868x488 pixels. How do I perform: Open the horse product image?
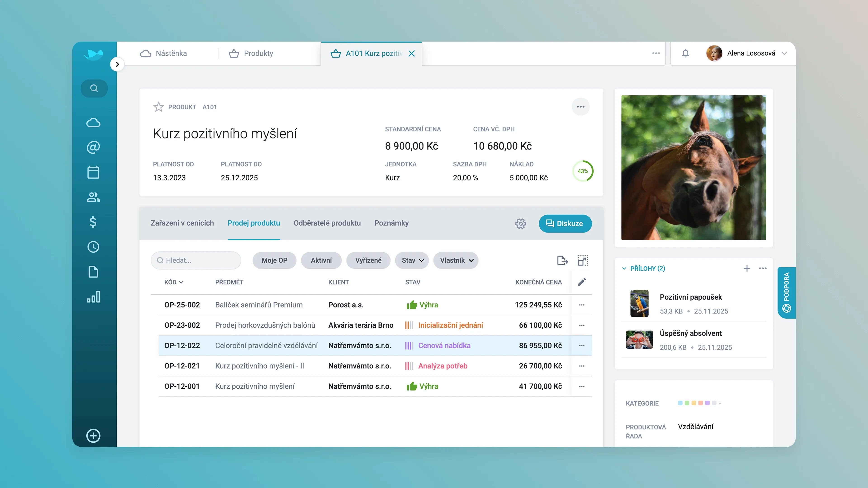pos(694,167)
